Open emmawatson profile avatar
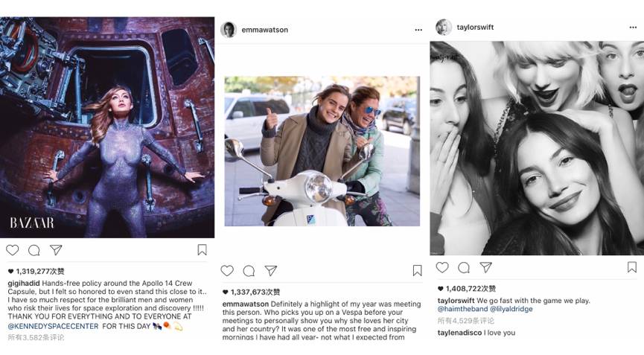The width and height of the screenshot is (644, 355). click(229, 29)
